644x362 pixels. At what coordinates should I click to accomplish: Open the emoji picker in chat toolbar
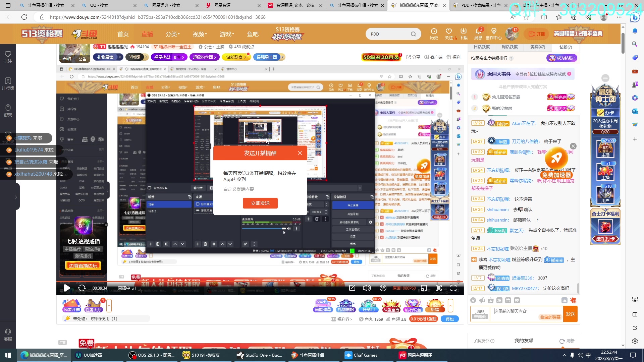pos(473,300)
